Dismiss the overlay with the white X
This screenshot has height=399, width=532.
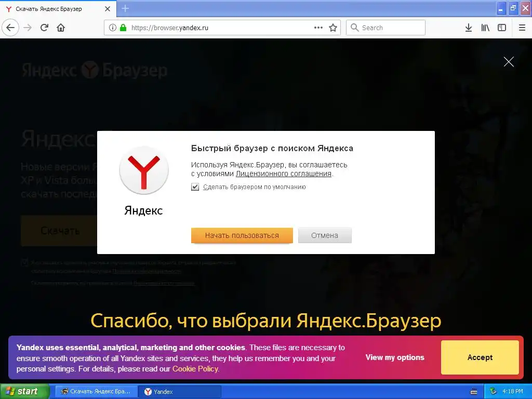509,62
